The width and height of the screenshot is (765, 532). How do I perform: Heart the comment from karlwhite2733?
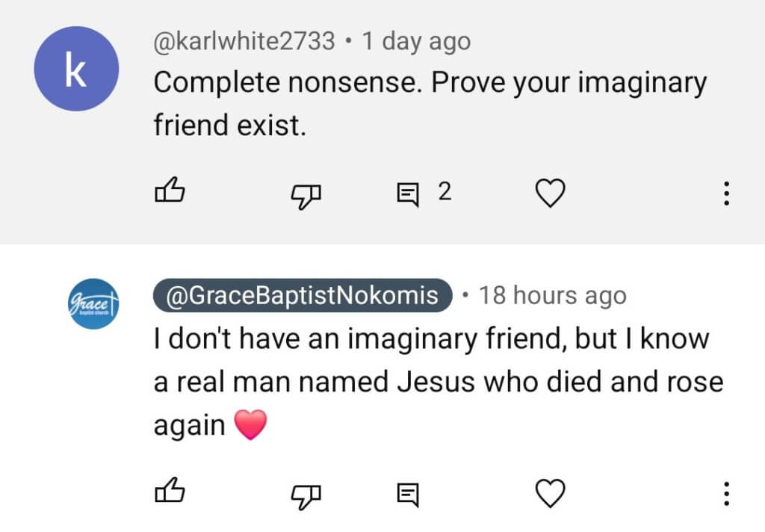(x=551, y=194)
